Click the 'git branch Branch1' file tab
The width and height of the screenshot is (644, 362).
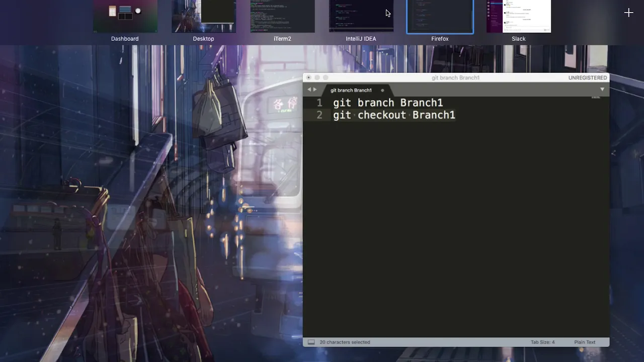(x=351, y=90)
